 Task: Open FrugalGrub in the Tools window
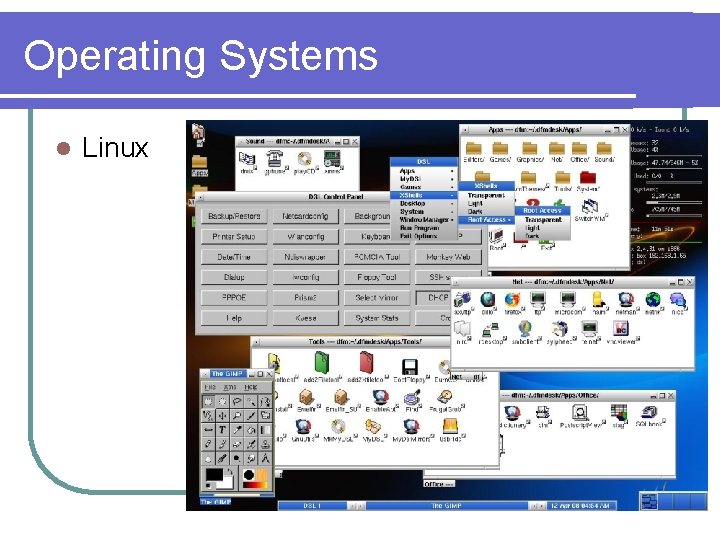click(446, 399)
